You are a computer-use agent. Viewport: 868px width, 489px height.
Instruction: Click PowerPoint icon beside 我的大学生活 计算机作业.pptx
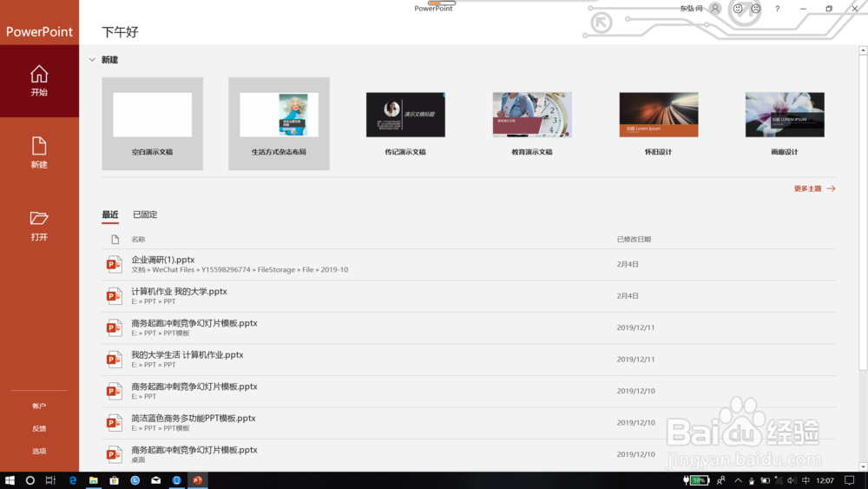(x=114, y=360)
